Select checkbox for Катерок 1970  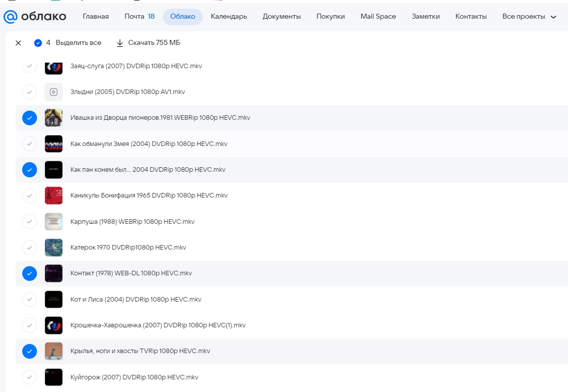pyautogui.click(x=30, y=248)
